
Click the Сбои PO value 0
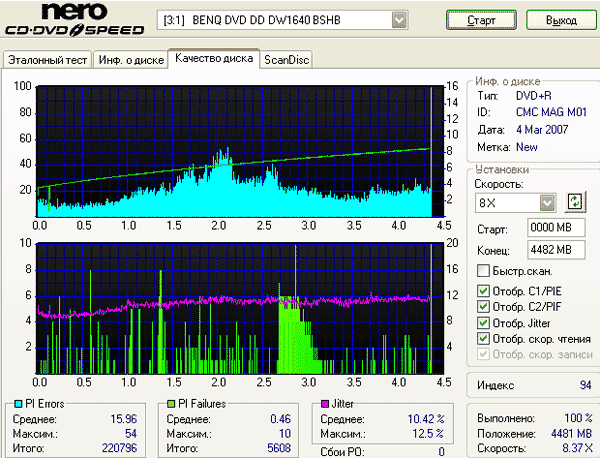pyautogui.click(x=441, y=452)
